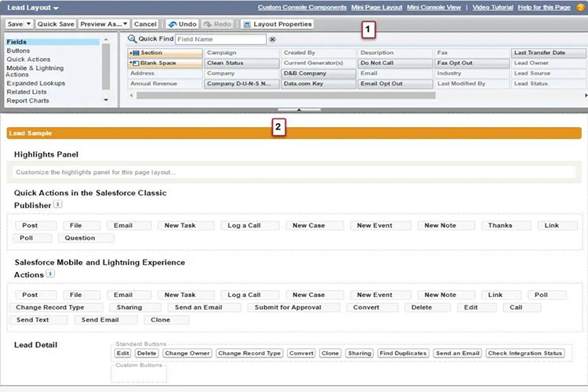
Task: Open the Save dropdown arrow
Action: (x=28, y=24)
